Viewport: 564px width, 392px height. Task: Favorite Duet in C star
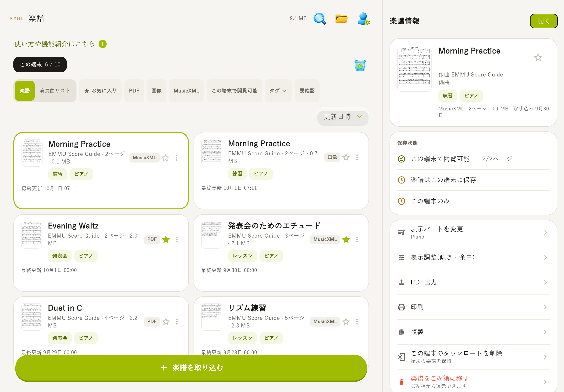166,321
